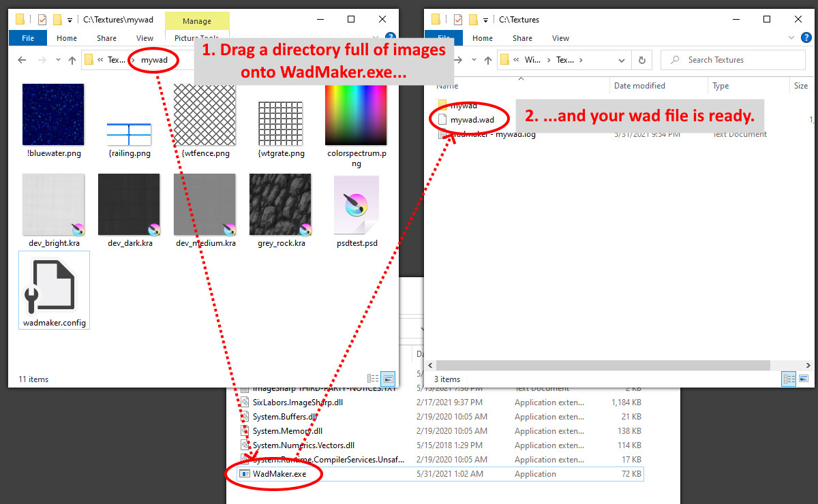Toggle large icons view in right window status bar
Screen dimensions: 818x504
point(805,379)
